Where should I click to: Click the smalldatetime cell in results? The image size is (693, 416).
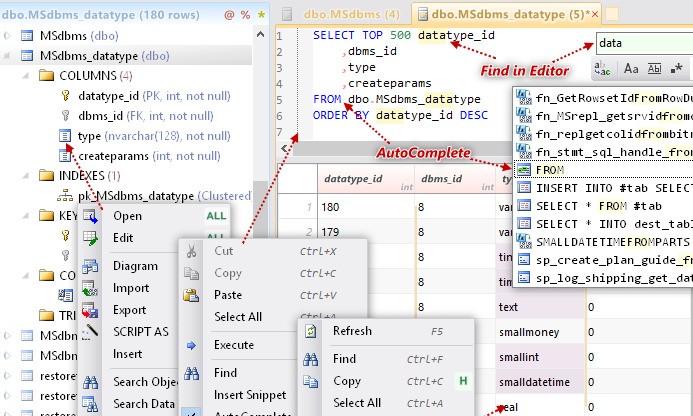pos(540,382)
